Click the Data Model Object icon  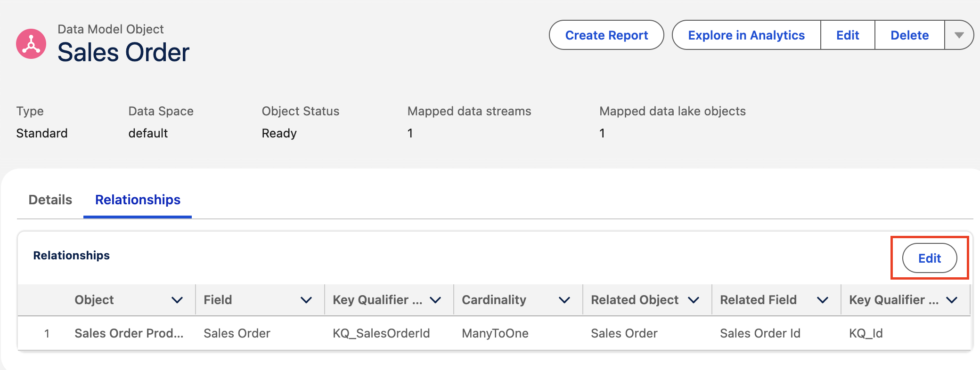tap(31, 44)
